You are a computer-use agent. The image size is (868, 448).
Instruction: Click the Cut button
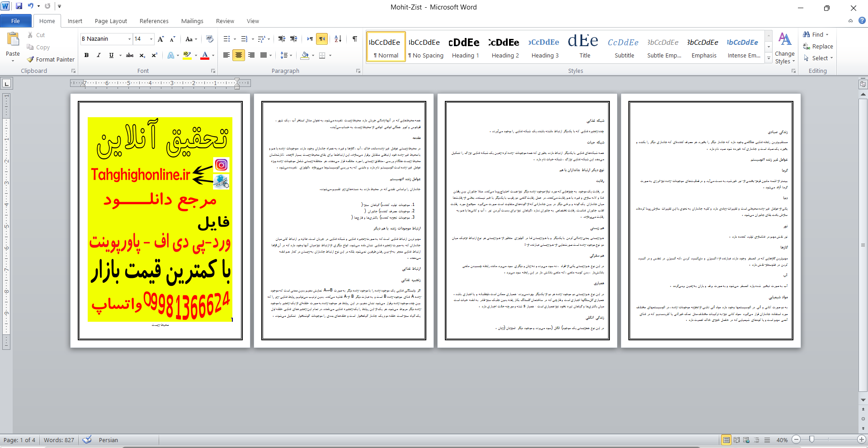tap(36, 35)
